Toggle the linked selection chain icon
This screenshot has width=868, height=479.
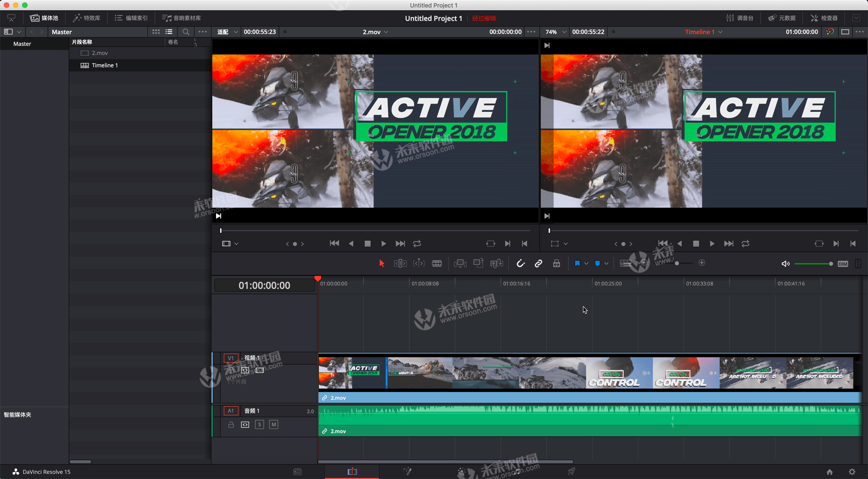tap(539, 264)
